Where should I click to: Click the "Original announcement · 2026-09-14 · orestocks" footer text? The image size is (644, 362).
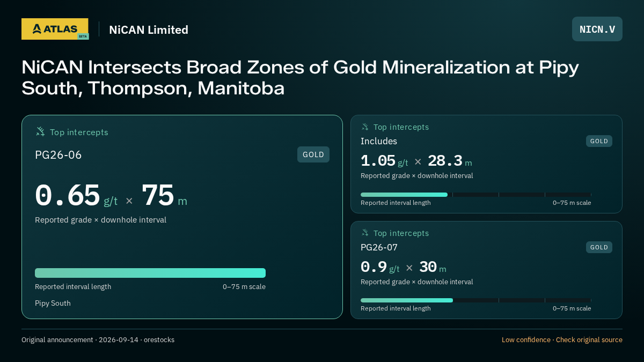(x=98, y=340)
